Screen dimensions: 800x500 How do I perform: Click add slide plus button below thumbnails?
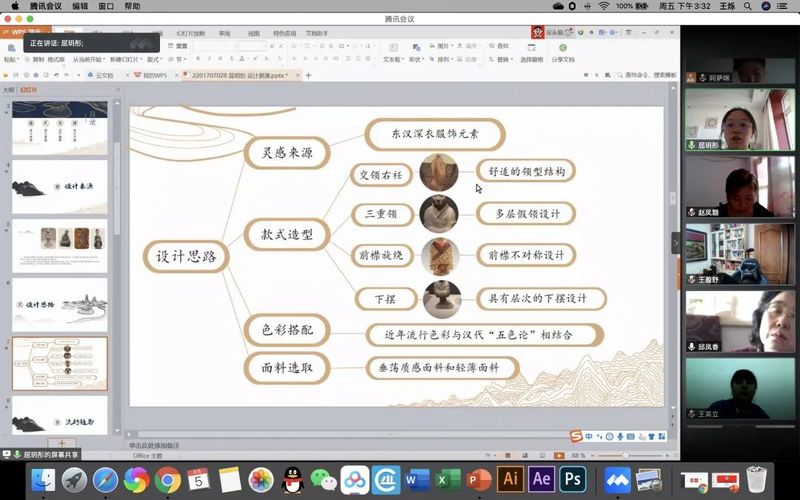(x=61, y=443)
